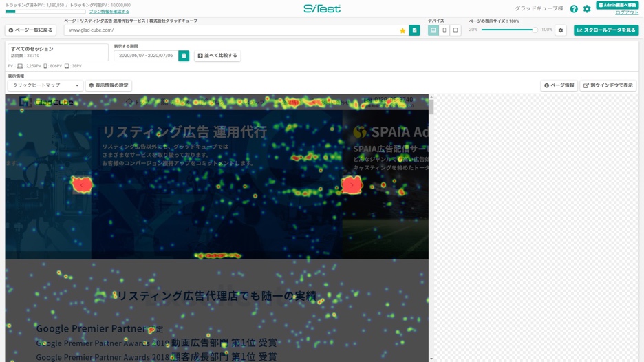Click the heatmap preview vertical scrollbar thumb
The height and width of the screenshot is (362, 644).
[x=431, y=105]
